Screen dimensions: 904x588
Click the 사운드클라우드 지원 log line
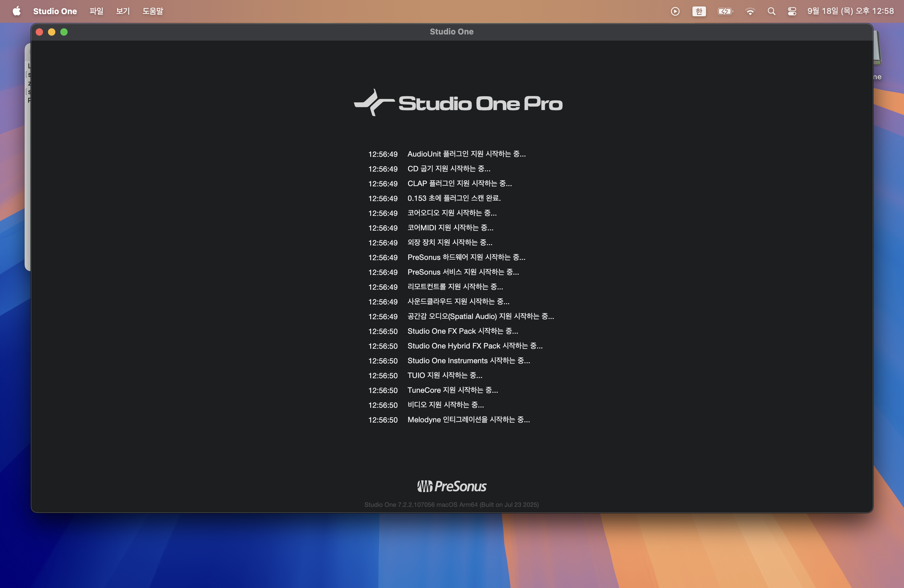(x=439, y=302)
